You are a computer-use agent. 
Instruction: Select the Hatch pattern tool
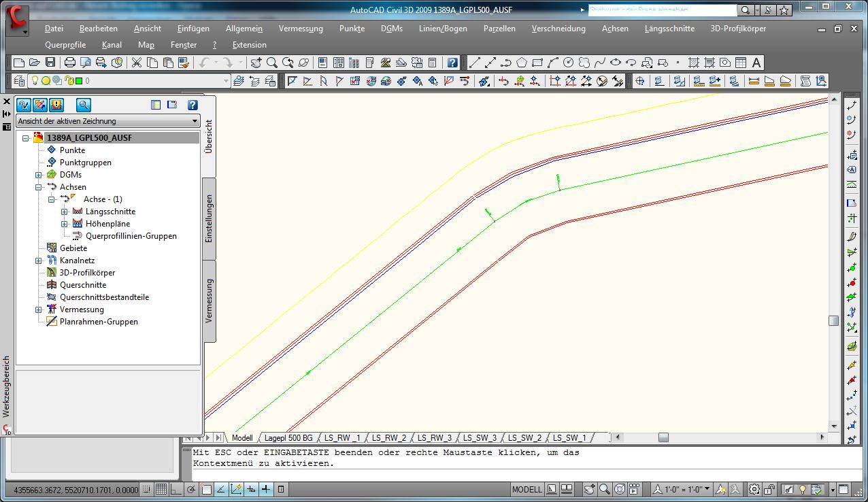coord(694,63)
